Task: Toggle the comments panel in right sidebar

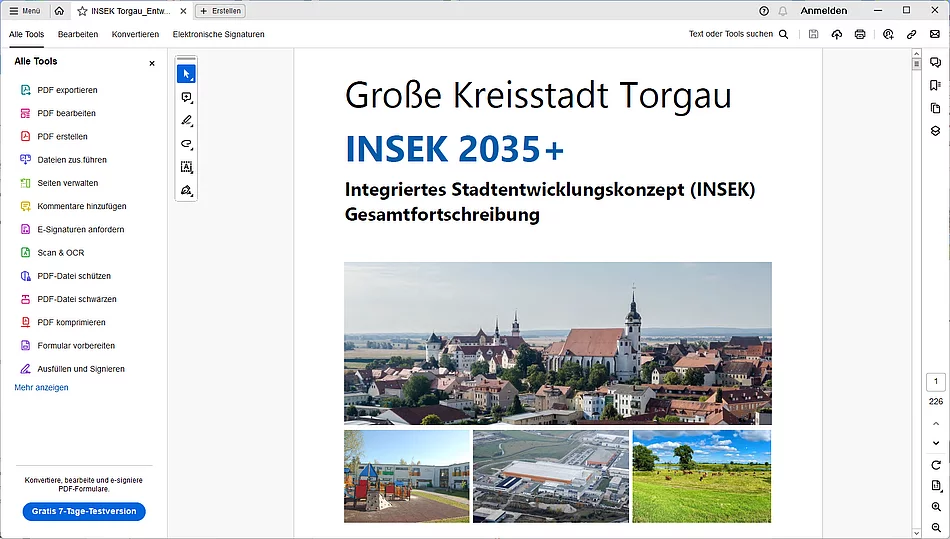Action: click(x=935, y=62)
